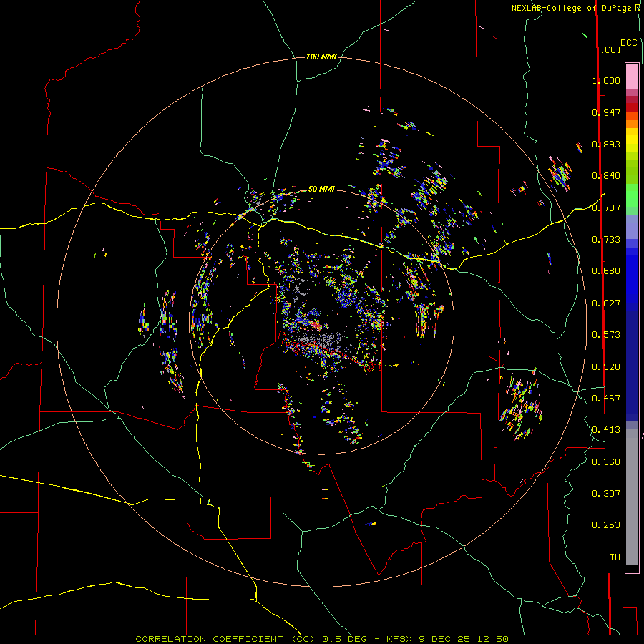The image size is (644, 644).
Task: Pick the light pink top color bar segment
Action: pos(632,77)
